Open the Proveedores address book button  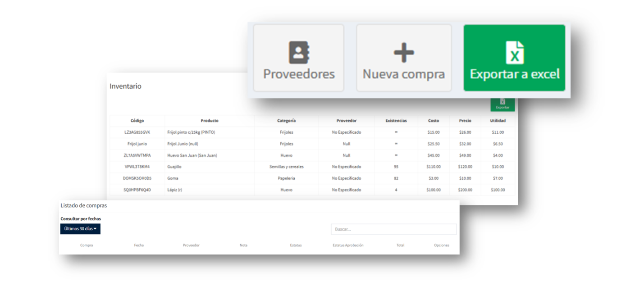point(298,58)
